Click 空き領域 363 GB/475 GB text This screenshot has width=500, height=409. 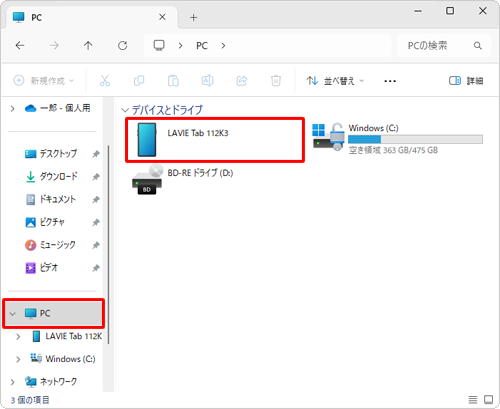pos(393,150)
